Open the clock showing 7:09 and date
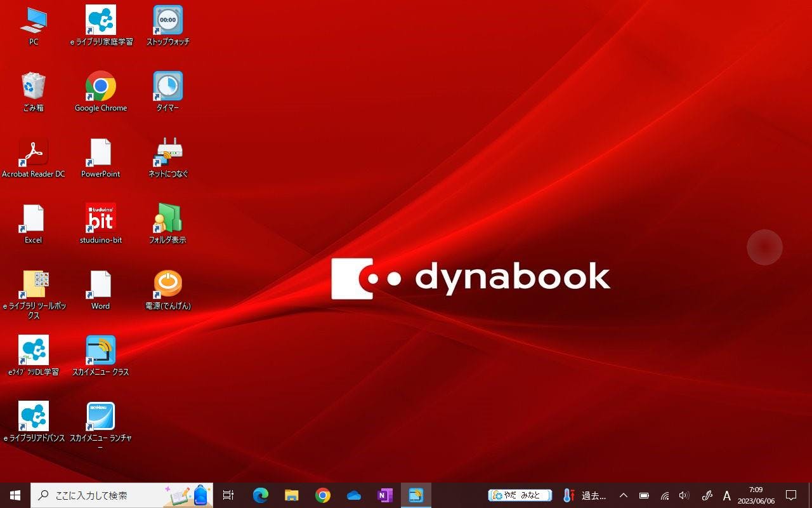The height and width of the screenshot is (508, 812). pyautogui.click(x=756, y=495)
